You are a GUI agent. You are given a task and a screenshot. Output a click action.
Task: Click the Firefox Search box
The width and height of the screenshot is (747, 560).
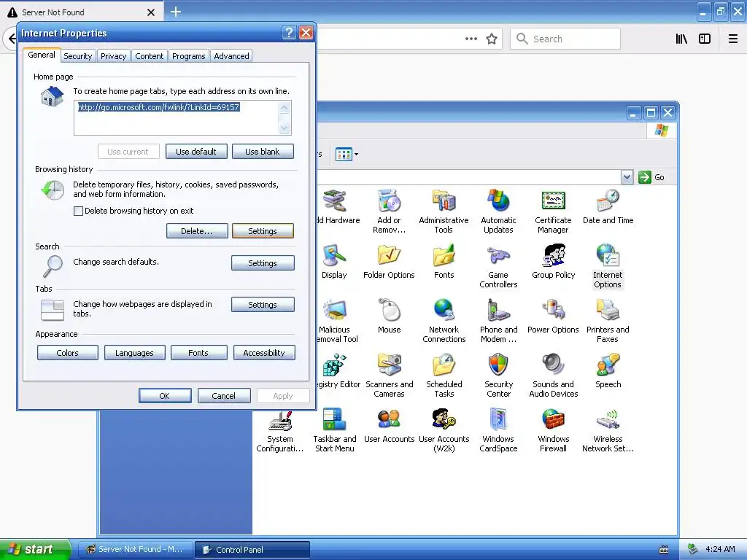point(565,39)
